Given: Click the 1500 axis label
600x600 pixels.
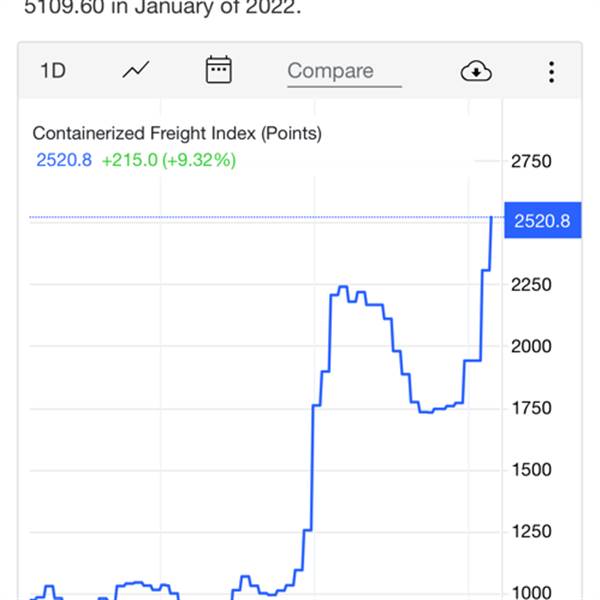Looking at the screenshot, I should [x=531, y=470].
